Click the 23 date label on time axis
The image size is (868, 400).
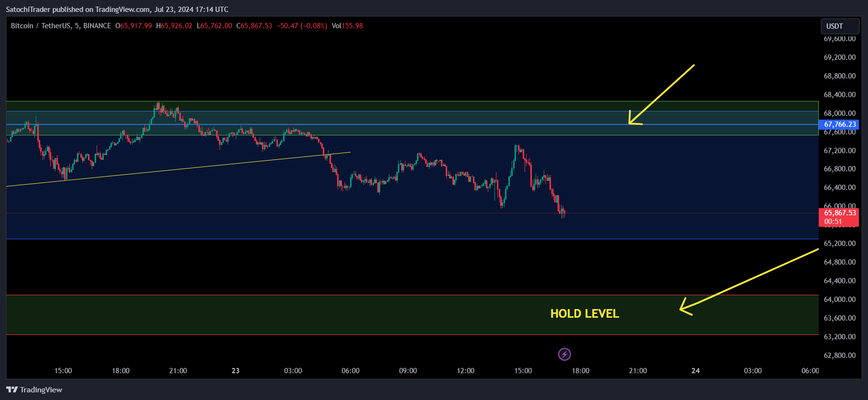235,371
